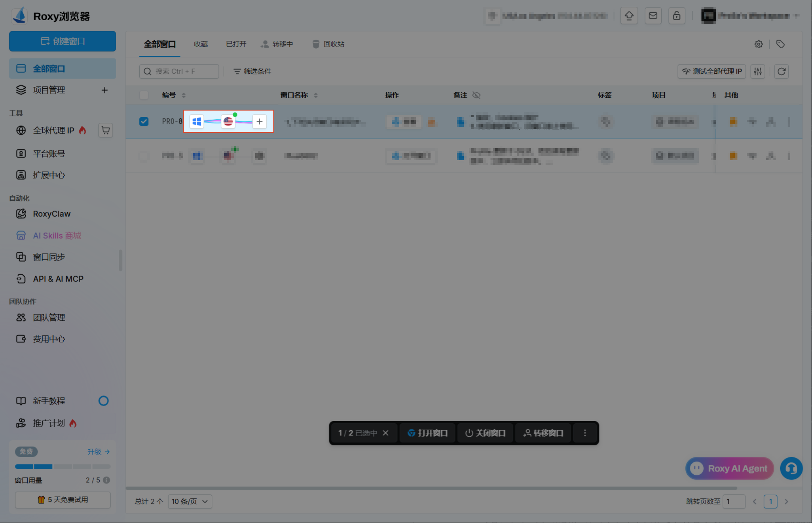The height and width of the screenshot is (523, 812).
Task: Switch to the 转移中 tab
Action: (277, 44)
